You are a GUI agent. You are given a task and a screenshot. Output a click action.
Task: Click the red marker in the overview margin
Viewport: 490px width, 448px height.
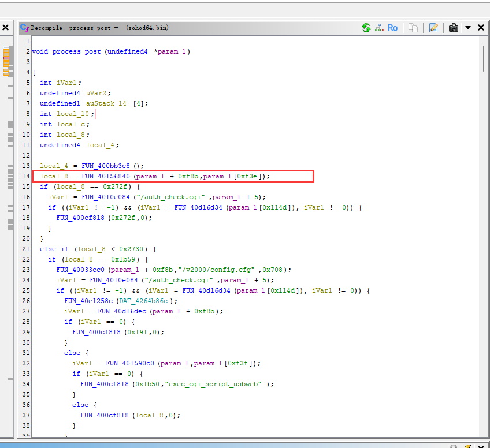point(6,58)
